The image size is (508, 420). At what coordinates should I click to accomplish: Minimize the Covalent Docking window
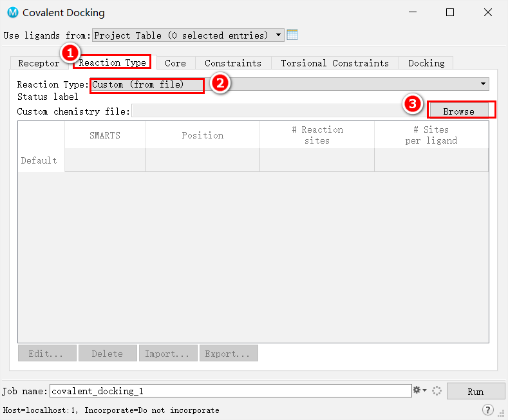pyautogui.click(x=413, y=12)
